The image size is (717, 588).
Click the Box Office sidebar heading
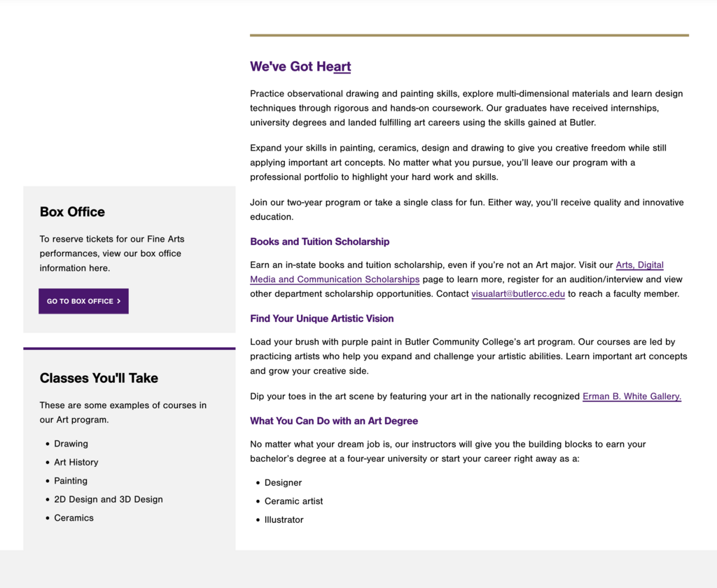(x=72, y=211)
